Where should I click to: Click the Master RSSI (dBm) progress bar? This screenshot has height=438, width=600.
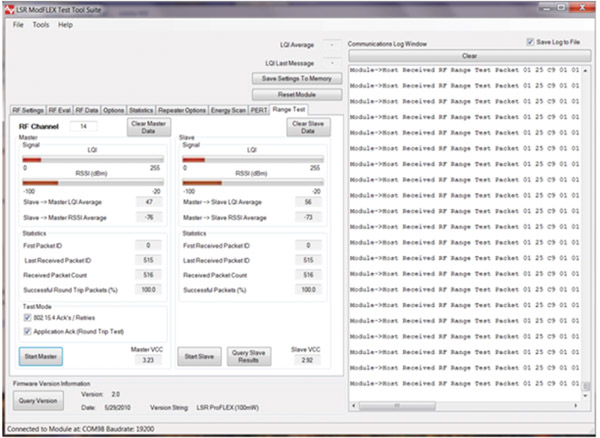tap(93, 183)
